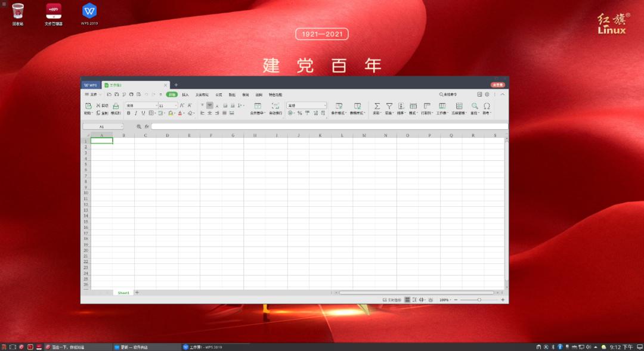
Task: Click the Sort icon
Action: pyautogui.click(x=401, y=106)
